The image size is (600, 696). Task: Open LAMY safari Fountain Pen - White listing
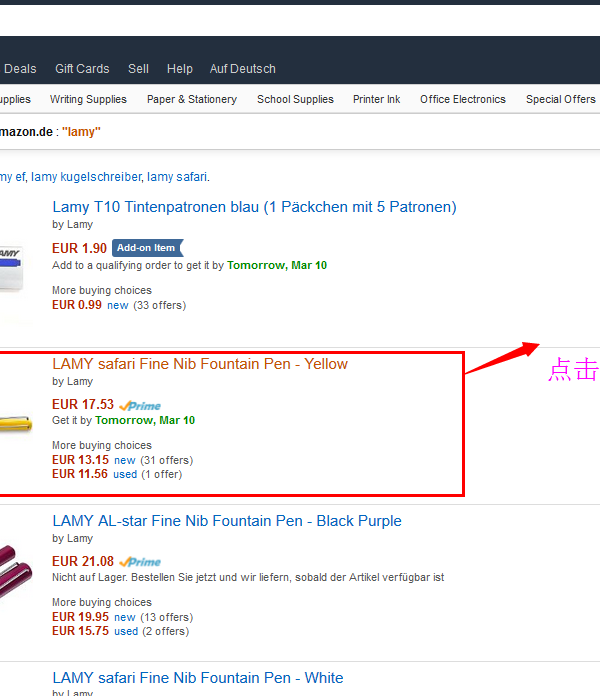point(198,678)
